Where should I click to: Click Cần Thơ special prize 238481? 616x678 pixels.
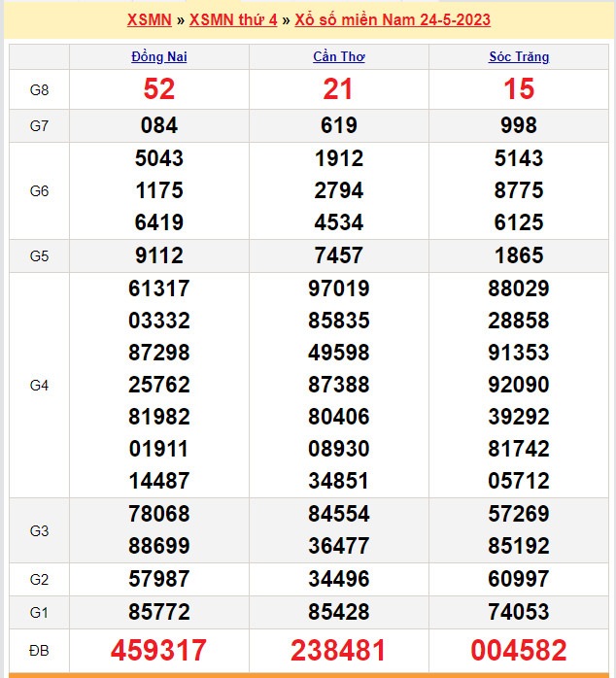338,650
